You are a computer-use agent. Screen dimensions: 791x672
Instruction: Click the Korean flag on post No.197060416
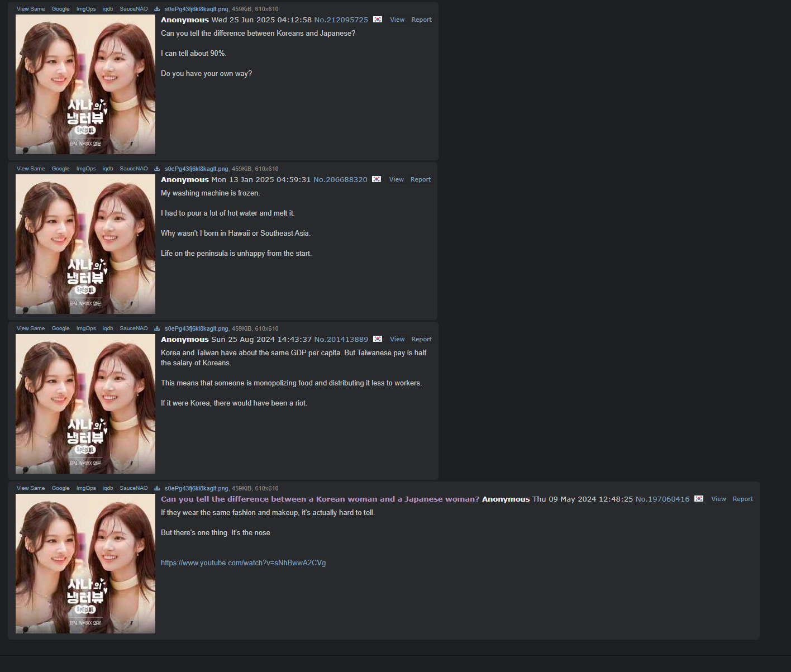pos(699,499)
